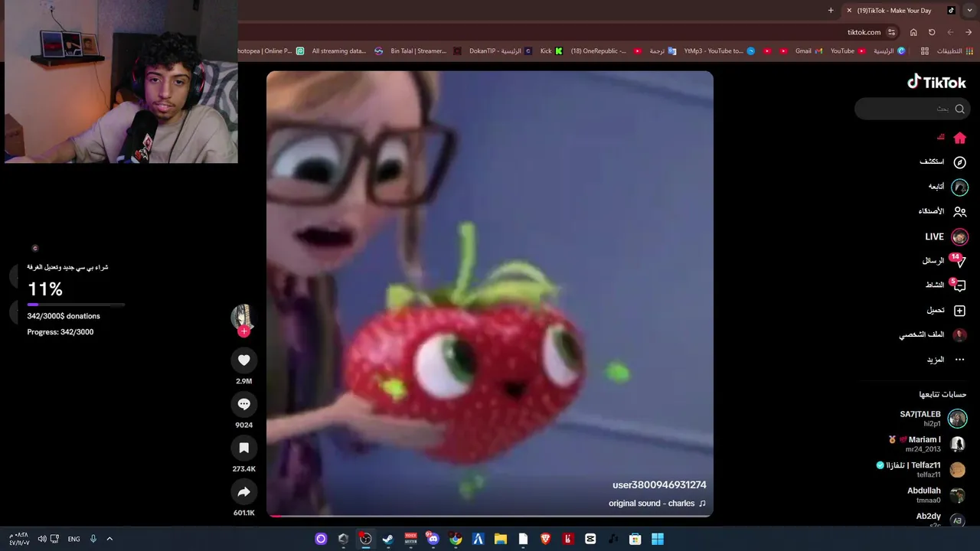The image size is (980, 551).
Task: Open CapCut in the taskbar
Action: (590, 539)
